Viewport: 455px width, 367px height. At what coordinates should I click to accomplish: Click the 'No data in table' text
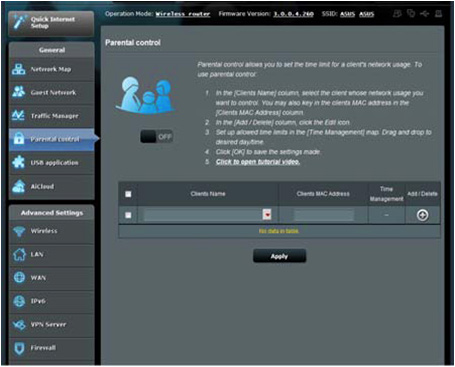(279, 231)
